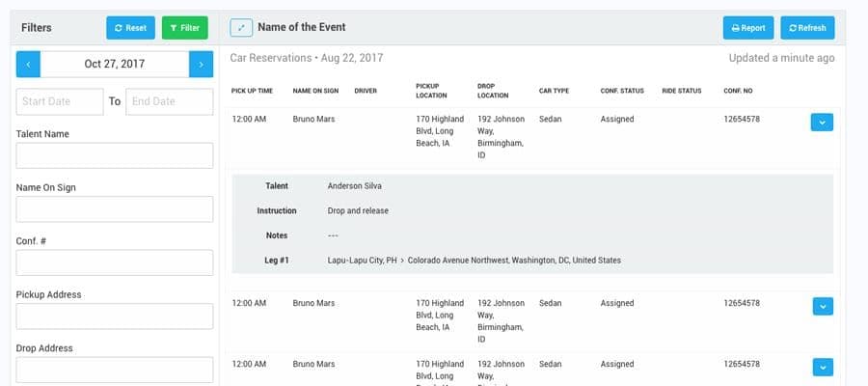Click Updated a minute ago text
Viewport: 868px width, 386px height.
click(781, 58)
